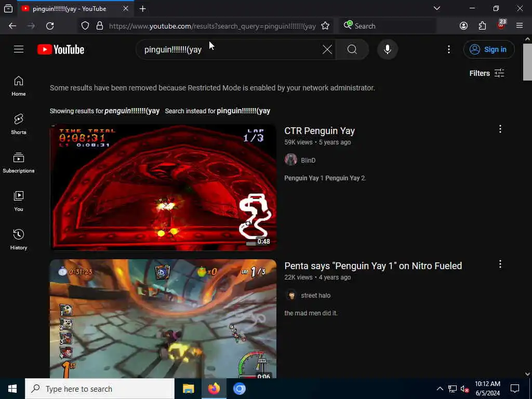Open Home in the sidebar
Screen dimensions: 532x399
click(19, 86)
